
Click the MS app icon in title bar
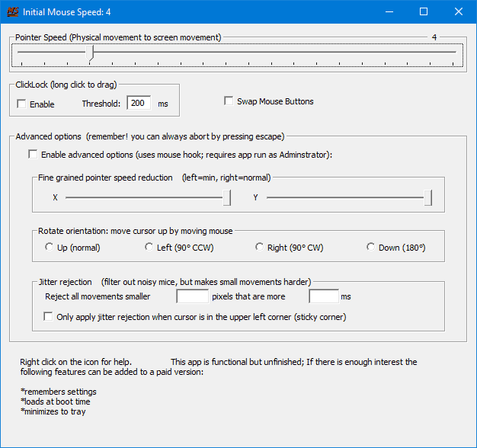[x=13, y=12]
